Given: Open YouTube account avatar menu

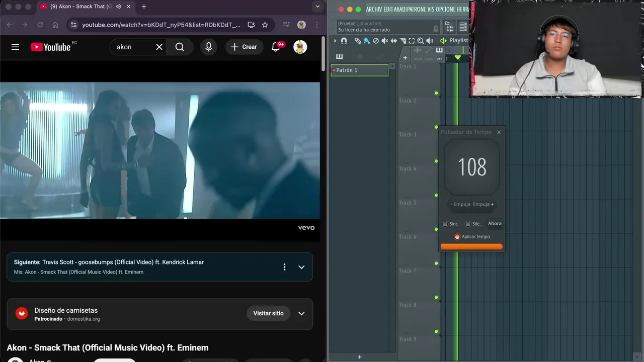Looking at the screenshot, I should pos(300,47).
